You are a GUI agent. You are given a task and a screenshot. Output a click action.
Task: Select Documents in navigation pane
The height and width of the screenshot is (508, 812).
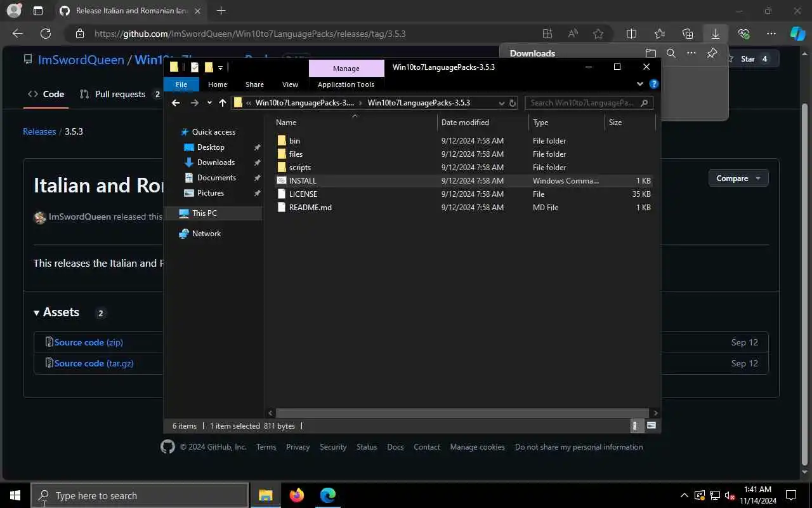pos(216,178)
